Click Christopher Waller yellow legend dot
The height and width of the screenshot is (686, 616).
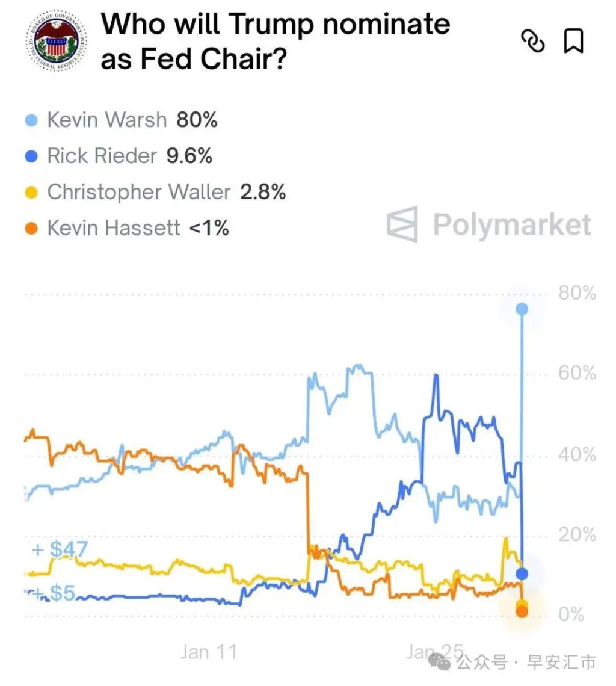33,193
